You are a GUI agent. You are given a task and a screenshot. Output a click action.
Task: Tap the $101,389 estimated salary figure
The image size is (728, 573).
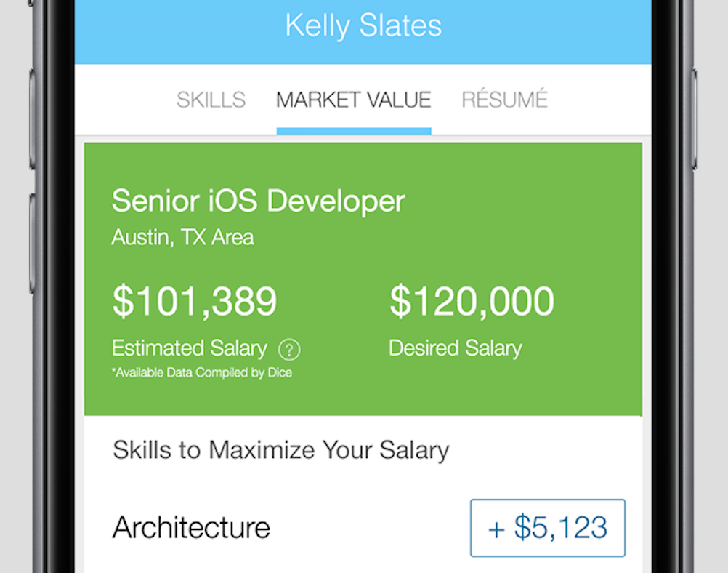pyautogui.click(x=194, y=300)
